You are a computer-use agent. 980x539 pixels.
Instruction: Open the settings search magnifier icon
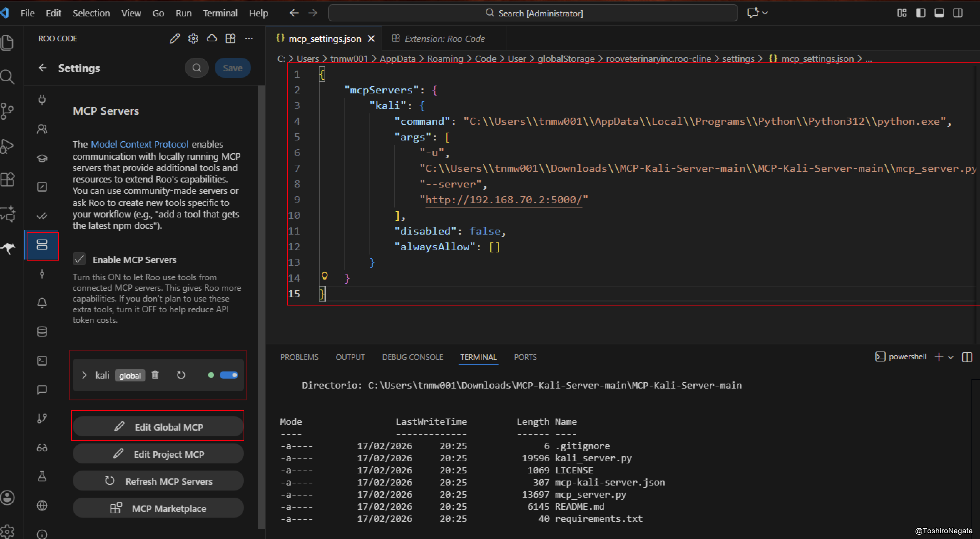[x=197, y=68]
